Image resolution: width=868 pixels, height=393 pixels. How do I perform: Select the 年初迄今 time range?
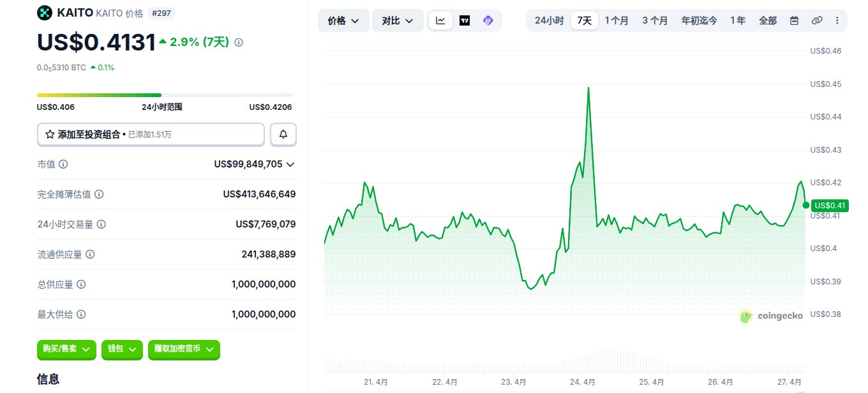click(699, 20)
